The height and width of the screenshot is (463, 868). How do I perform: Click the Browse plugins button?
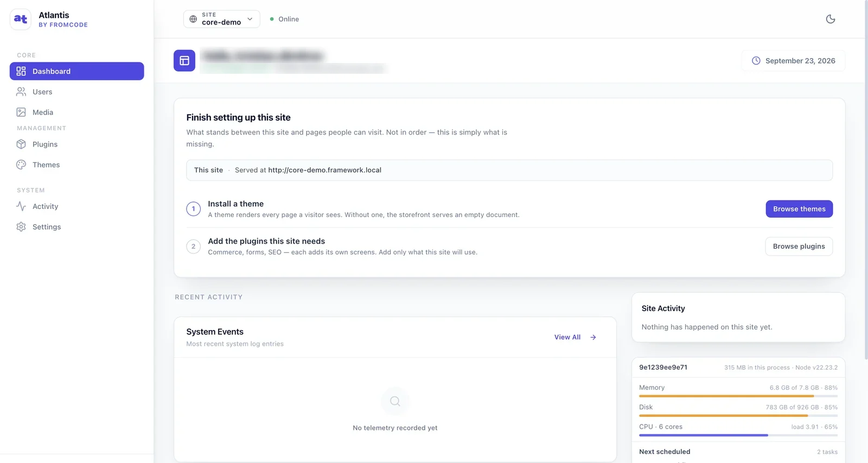click(799, 246)
